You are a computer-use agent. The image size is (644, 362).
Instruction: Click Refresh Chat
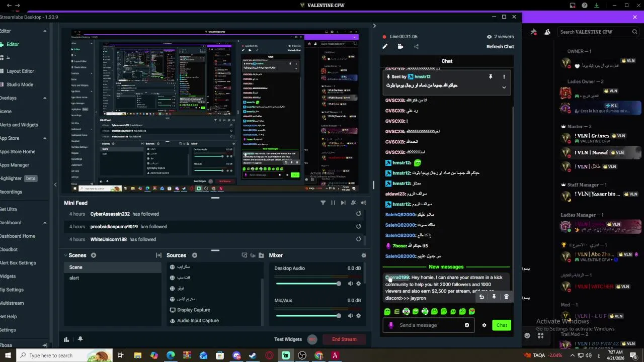click(x=500, y=47)
